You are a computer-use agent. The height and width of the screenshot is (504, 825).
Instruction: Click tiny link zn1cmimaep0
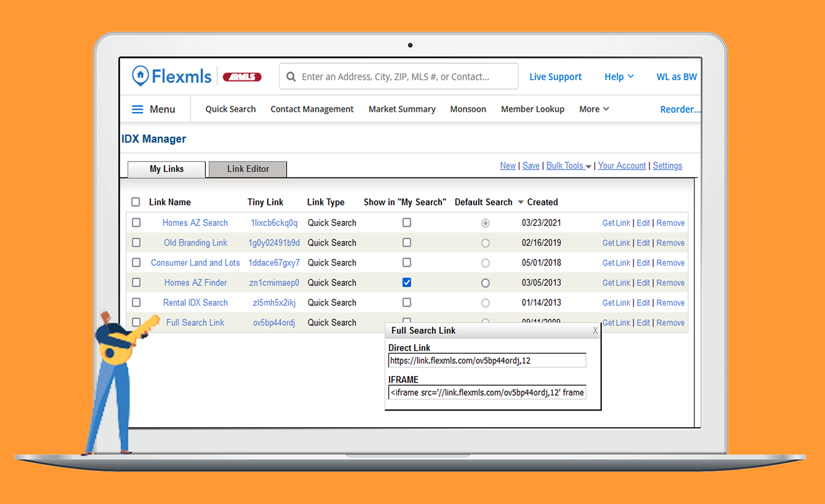[x=274, y=283]
